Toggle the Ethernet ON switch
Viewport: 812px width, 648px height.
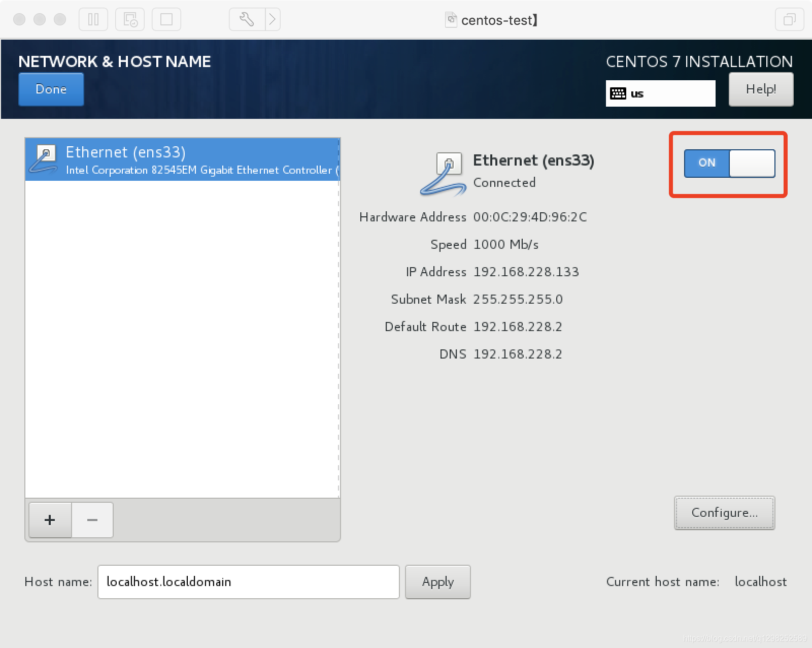tap(729, 163)
